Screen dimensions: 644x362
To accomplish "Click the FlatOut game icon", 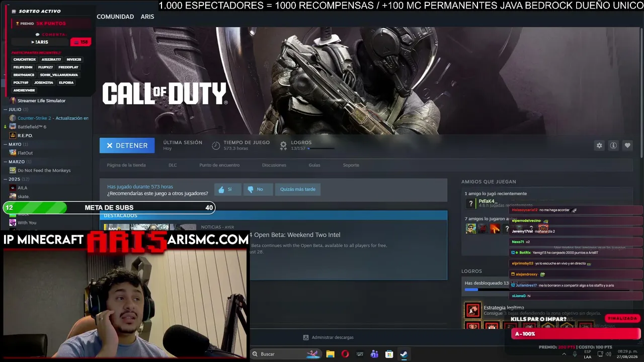I will tap(13, 153).
